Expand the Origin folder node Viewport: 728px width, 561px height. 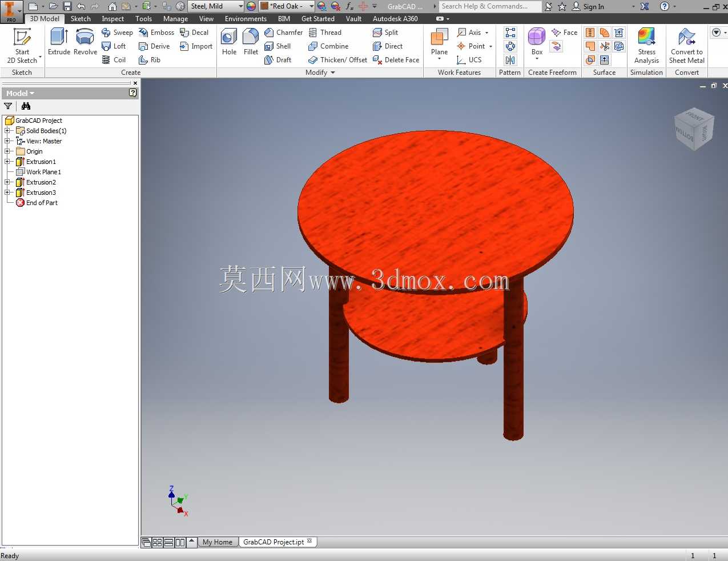[7, 151]
